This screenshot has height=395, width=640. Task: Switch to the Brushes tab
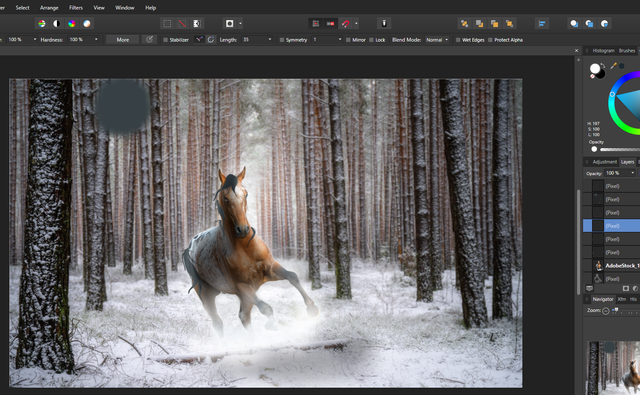pos(627,51)
